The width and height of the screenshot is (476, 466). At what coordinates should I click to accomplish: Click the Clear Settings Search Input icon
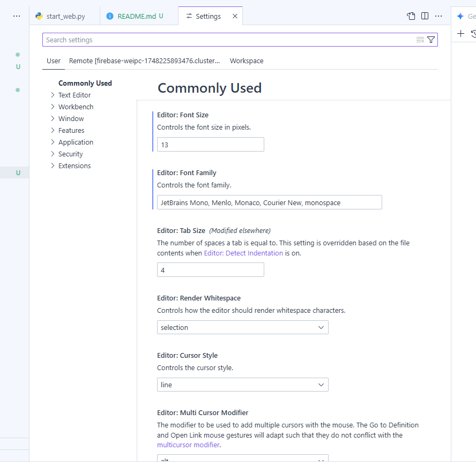[x=420, y=40]
